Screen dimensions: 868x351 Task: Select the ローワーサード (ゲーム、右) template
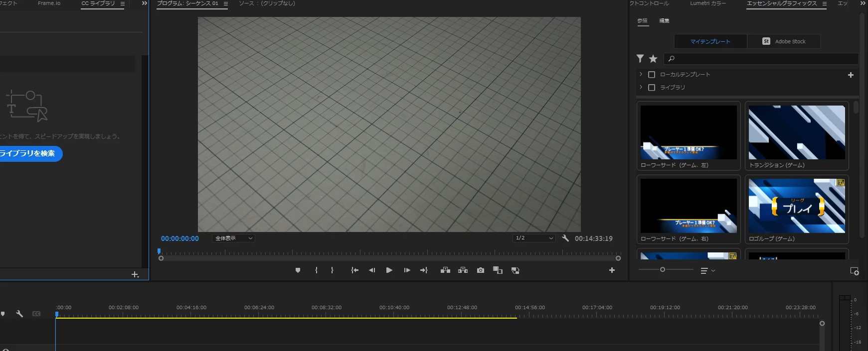click(x=689, y=210)
